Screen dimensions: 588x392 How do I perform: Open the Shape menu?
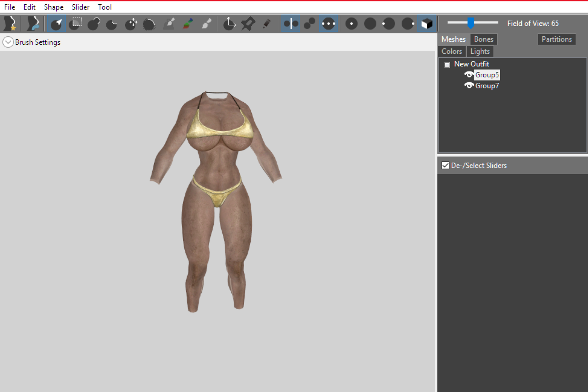(x=54, y=7)
